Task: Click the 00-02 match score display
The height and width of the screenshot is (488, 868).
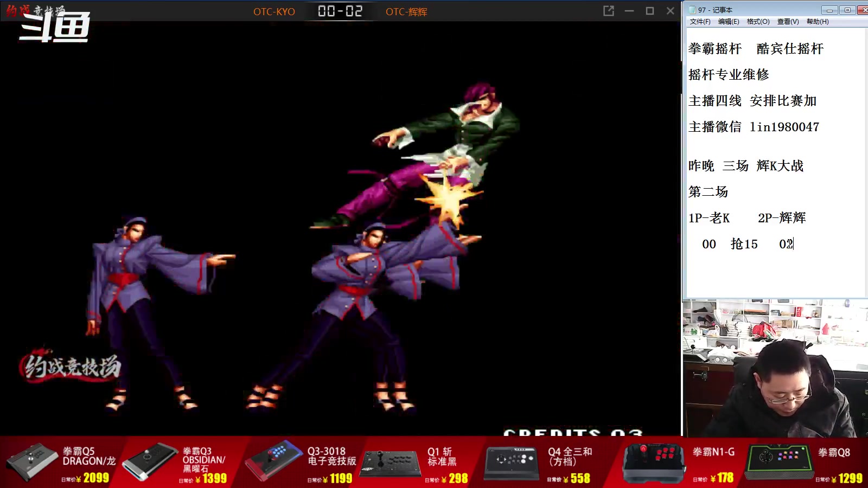Action: tap(340, 11)
